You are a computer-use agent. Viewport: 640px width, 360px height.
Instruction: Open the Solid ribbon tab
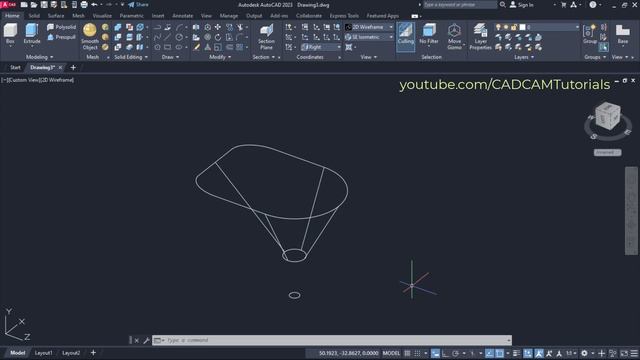click(x=34, y=16)
